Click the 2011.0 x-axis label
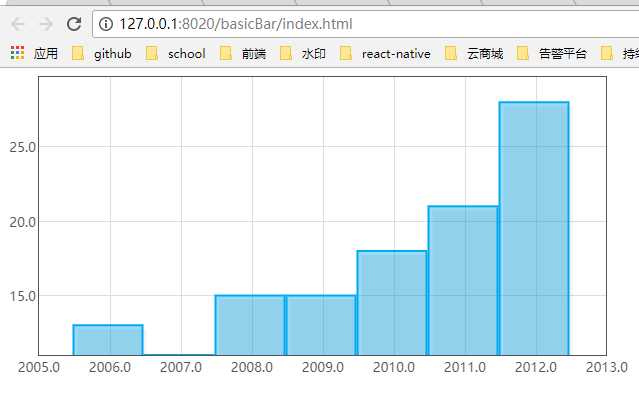Image resolution: width=639 pixels, height=397 pixels. click(465, 367)
